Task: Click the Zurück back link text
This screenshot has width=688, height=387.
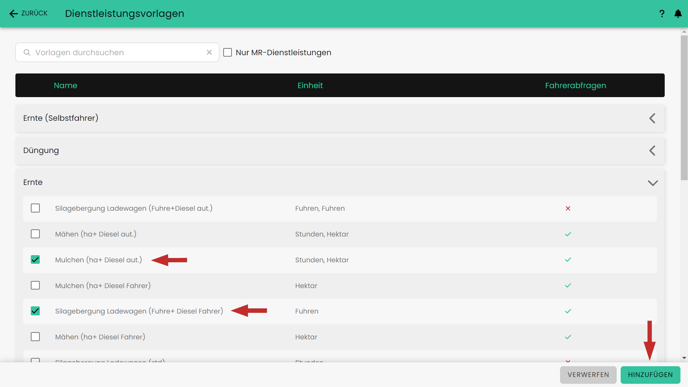Action: 34,14
